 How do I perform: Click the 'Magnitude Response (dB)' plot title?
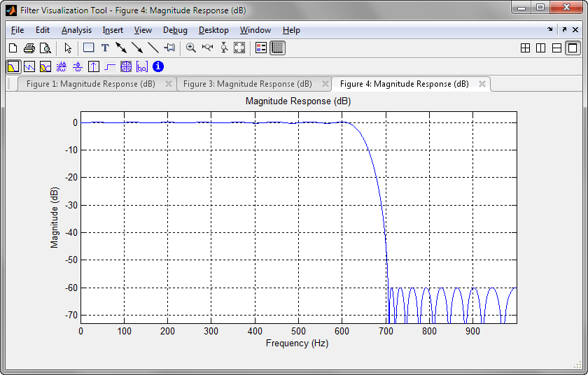coord(298,101)
